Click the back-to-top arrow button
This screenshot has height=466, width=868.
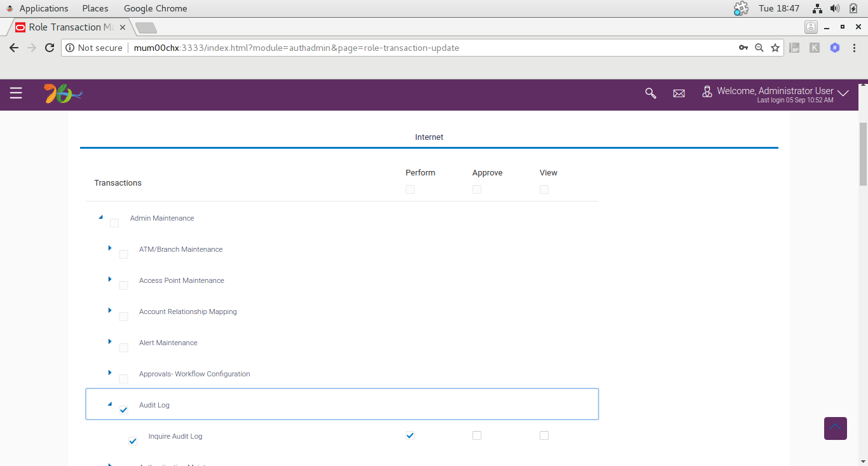tap(836, 428)
